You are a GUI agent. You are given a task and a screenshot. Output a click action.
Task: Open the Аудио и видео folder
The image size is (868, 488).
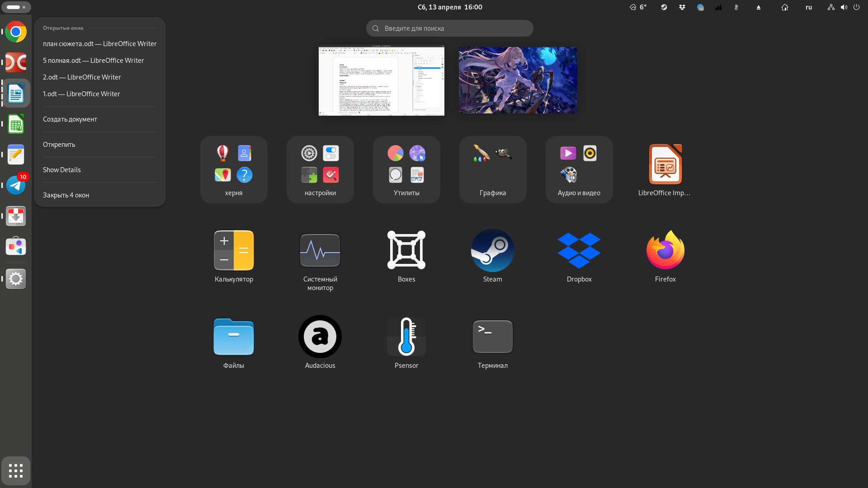(x=579, y=169)
